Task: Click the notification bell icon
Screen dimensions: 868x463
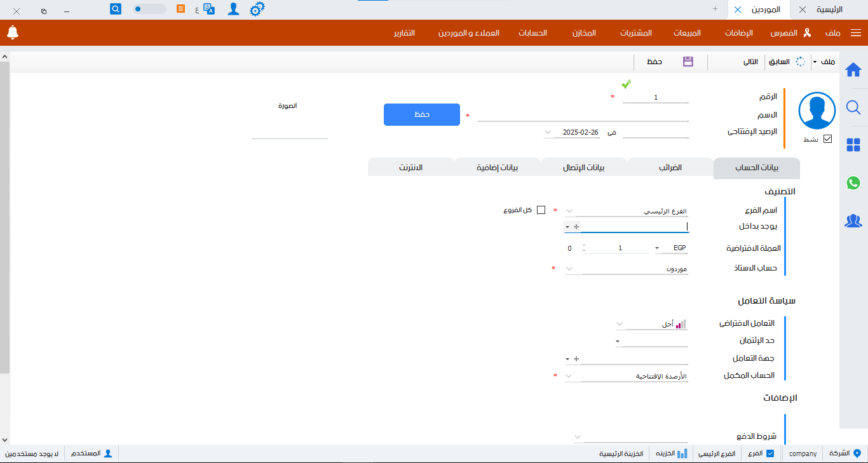Action: tap(13, 32)
